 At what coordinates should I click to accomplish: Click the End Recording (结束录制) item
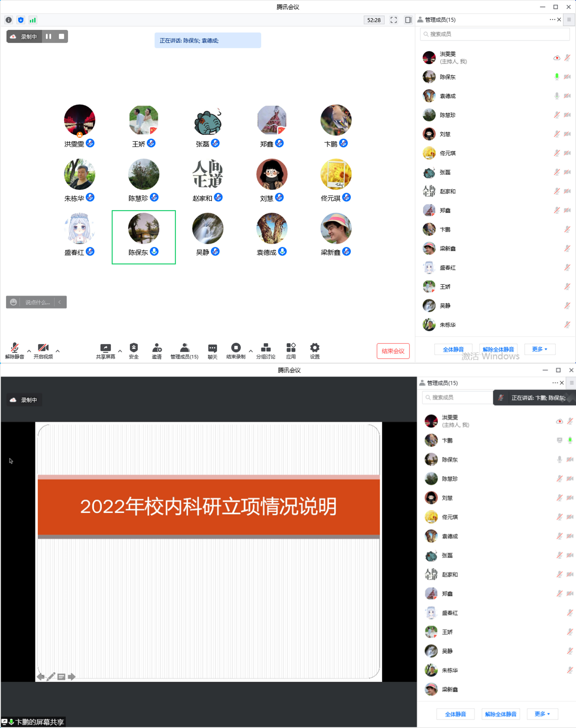(236, 348)
